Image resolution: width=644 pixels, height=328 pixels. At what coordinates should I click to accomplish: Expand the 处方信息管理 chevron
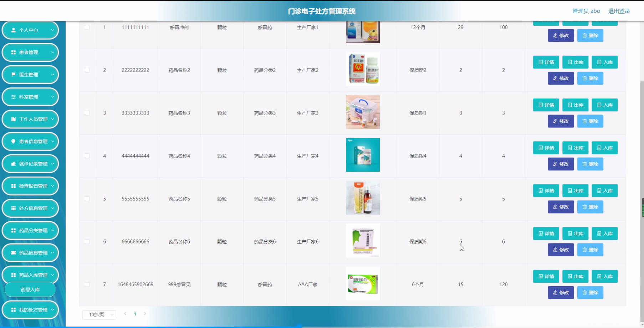point(52,208)
